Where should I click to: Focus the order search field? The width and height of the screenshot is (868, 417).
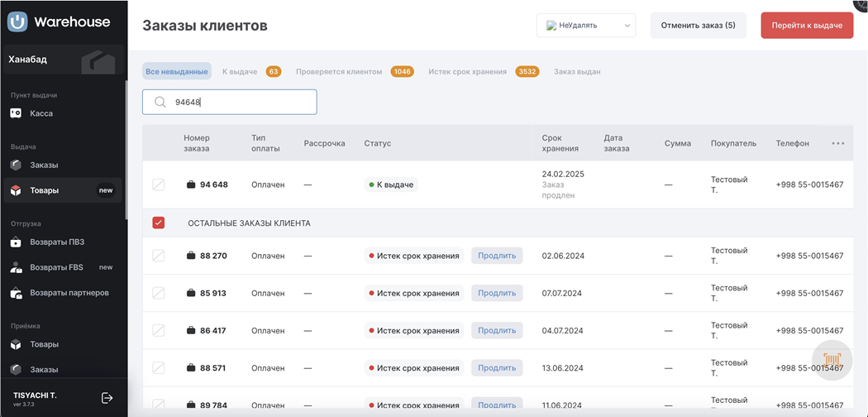pos(240,103)
